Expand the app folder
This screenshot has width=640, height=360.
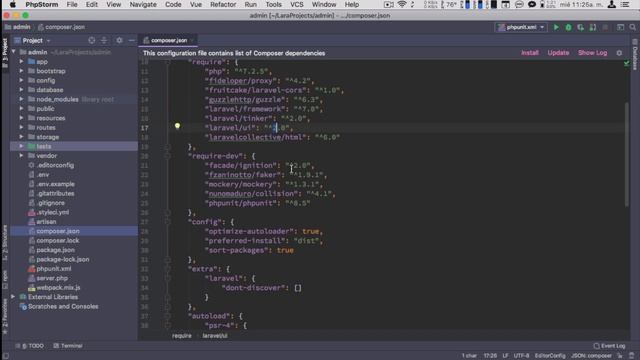(x=21, y=62)
